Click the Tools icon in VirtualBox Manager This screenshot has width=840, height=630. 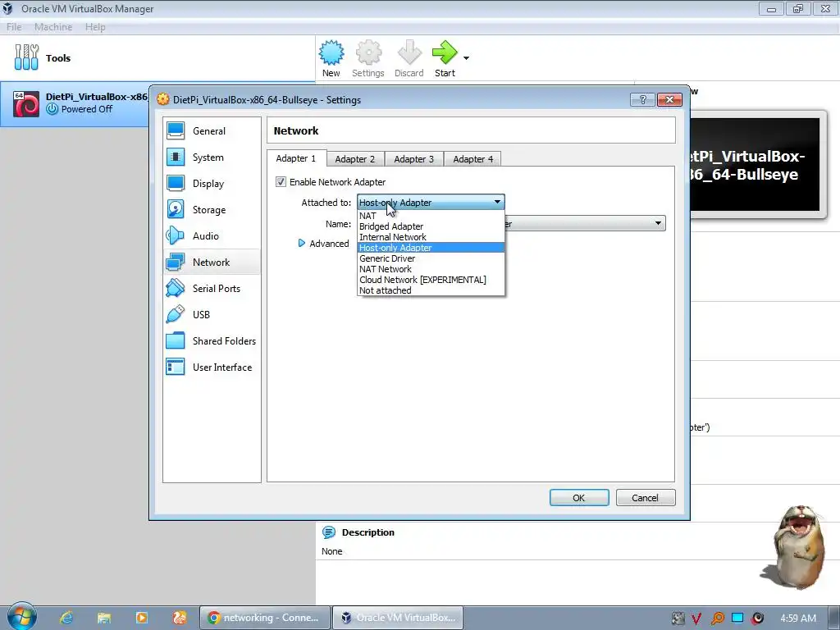pos(26,57)
